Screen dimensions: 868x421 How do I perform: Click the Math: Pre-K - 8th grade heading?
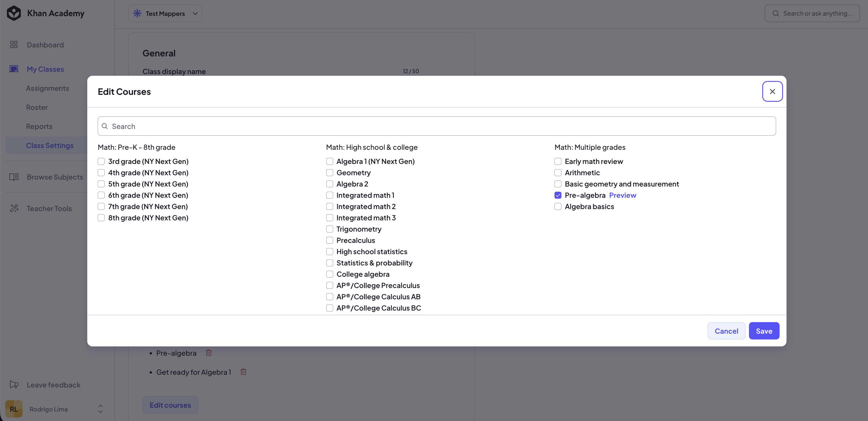point(136,147)
